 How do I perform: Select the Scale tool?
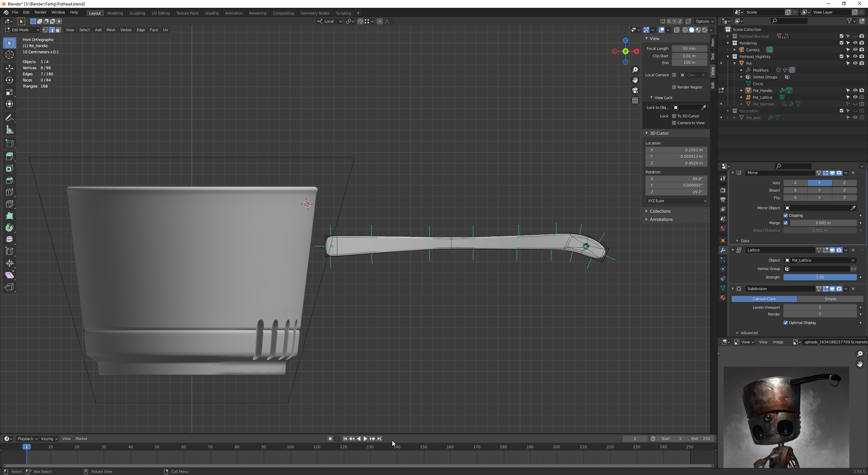coord(9,92)
